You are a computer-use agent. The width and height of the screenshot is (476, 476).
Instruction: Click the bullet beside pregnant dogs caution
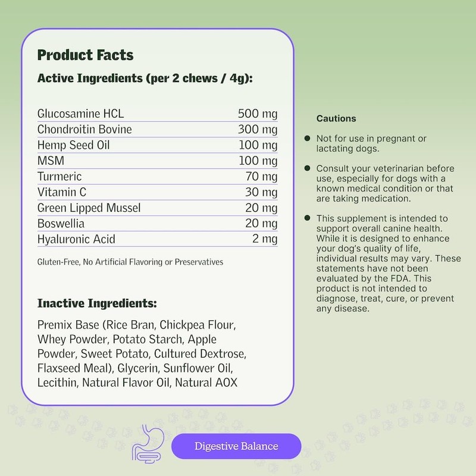pyautogui.click(x=307, y=139)
